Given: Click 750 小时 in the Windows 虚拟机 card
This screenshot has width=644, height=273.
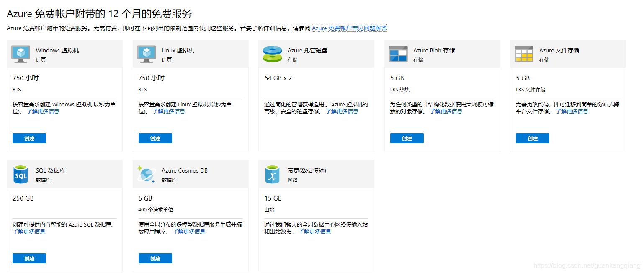Looking at the screenshot, I should [x=26, y=78].
